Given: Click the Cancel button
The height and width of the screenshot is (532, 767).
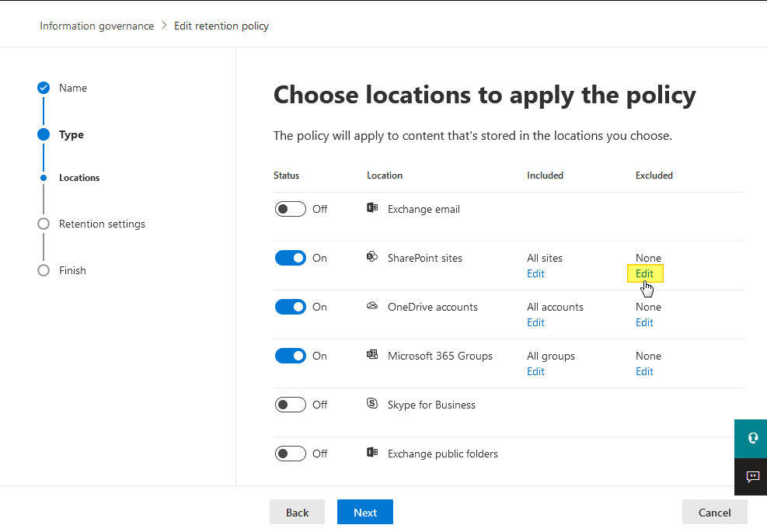Looking at the screenshot, I should tap(715, 512).
